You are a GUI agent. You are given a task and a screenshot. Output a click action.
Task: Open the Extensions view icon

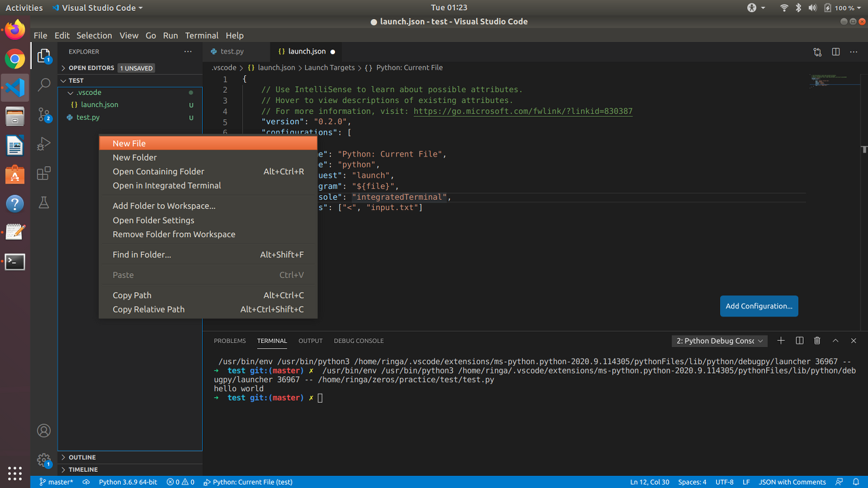pyautogui.click(x=44, y=173)
